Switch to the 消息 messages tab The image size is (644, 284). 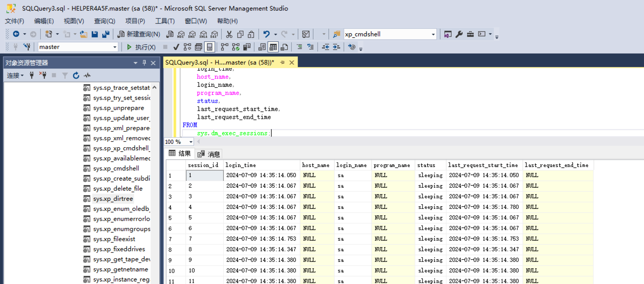tap(209, 154)
